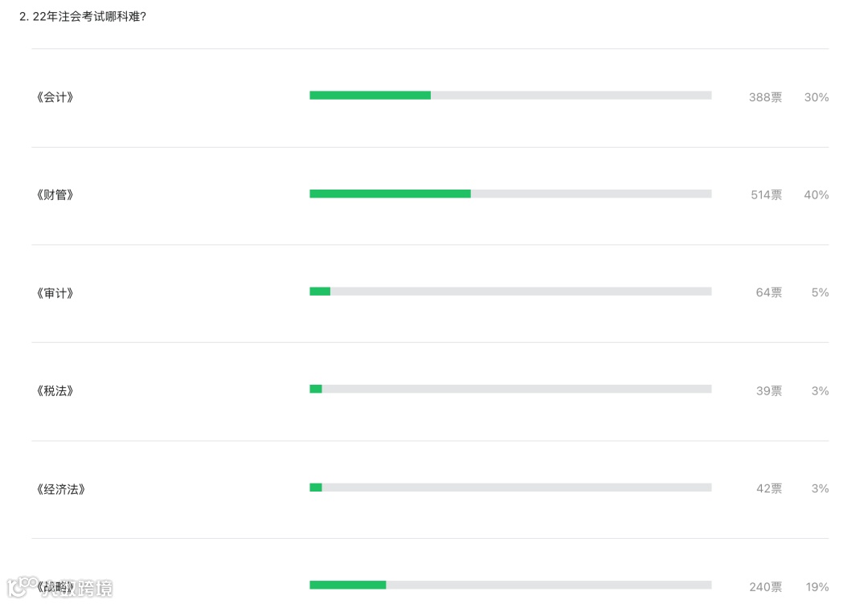Viewport: 868px width, 604px height.
Task: Click the small green bar for 《审计》
Action: pyautogui.click(x=320, y=292)
